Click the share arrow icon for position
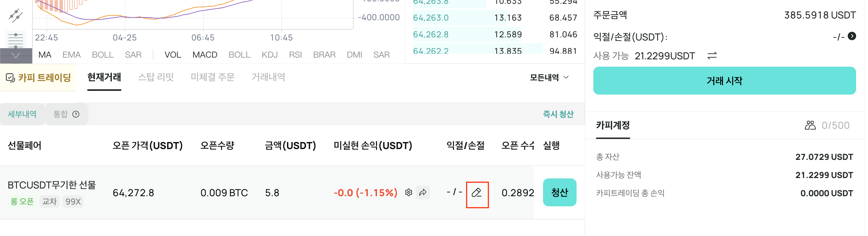 pyautogui.click(x=423, y=192)
